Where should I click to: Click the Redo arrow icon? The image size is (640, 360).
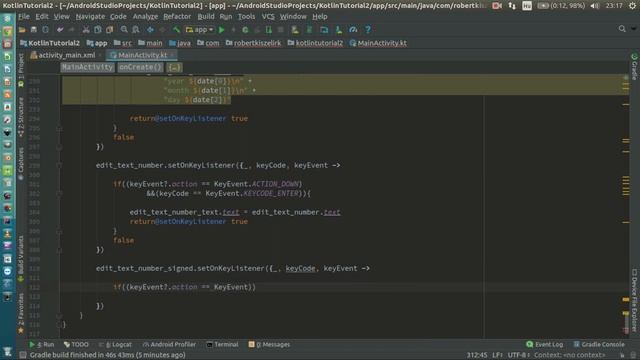coord(71,30)
